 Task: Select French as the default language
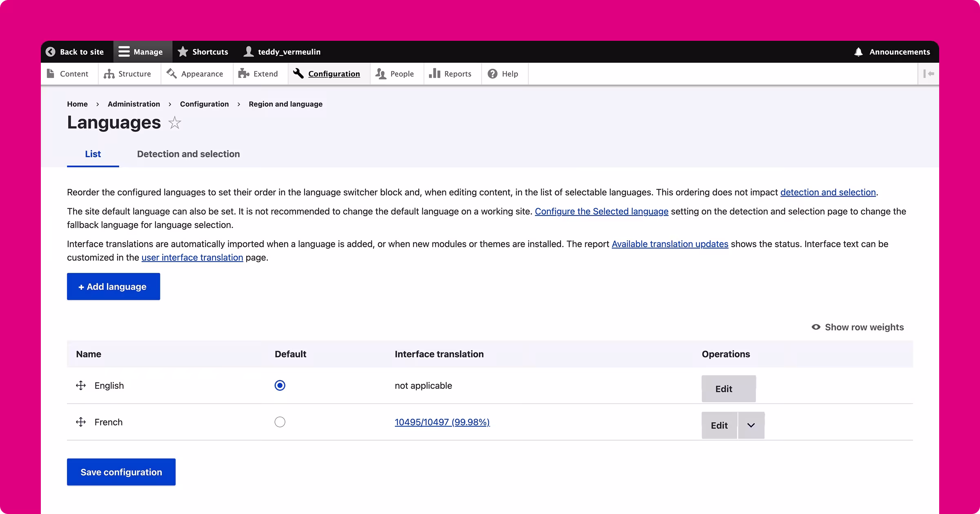280,422
